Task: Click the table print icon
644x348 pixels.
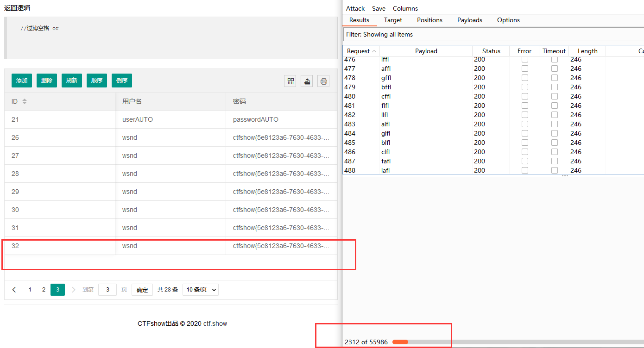Action: click(x=323, y=81)
